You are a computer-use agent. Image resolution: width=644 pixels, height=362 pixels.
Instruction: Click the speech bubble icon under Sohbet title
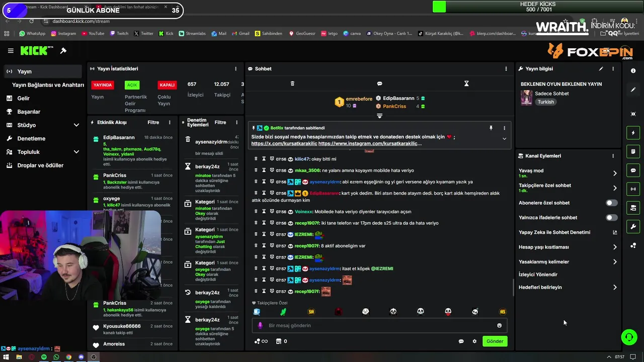(379, 83)
